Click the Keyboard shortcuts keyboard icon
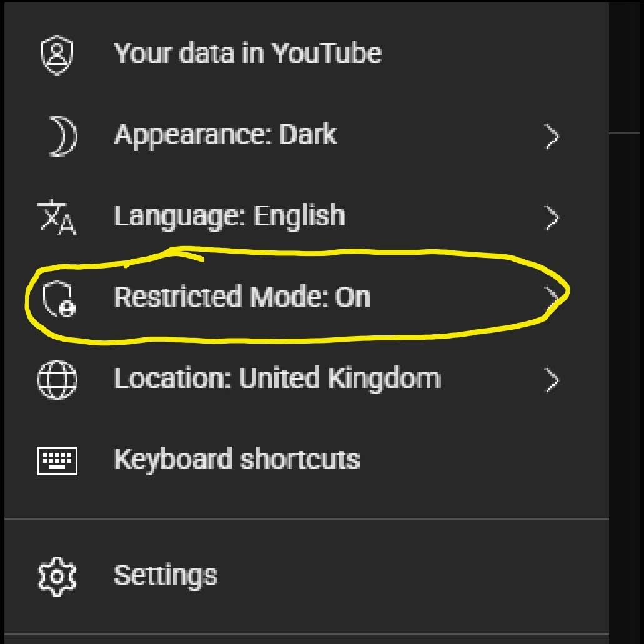Screen dimensions: 644x644 pos(57,461)
